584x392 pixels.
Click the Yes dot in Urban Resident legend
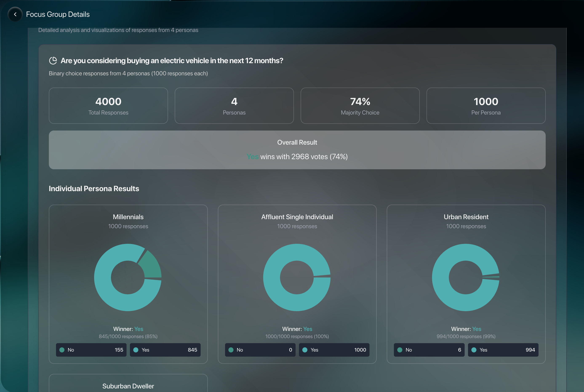pos(474,350)
